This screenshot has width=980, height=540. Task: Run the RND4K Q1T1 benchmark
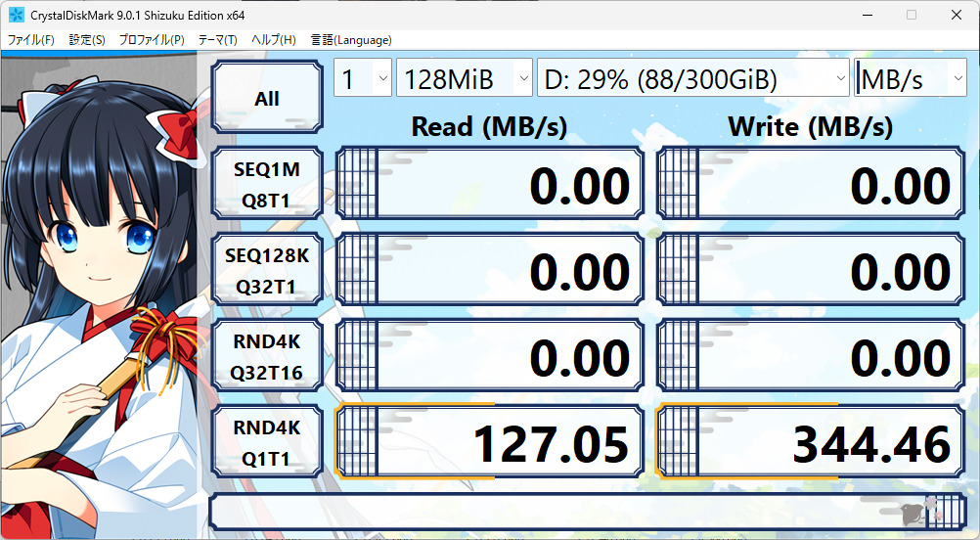coord(266,443)
